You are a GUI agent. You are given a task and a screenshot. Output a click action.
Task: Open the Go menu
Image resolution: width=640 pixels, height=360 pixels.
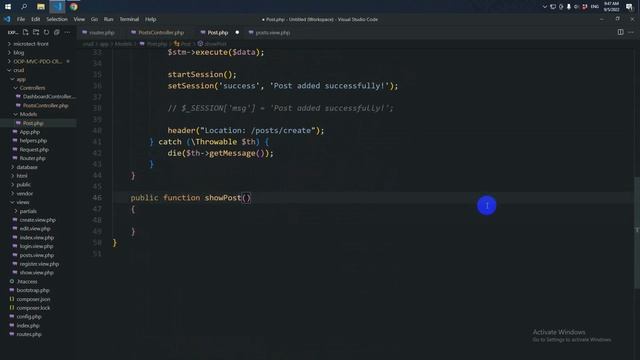(94, 19)
